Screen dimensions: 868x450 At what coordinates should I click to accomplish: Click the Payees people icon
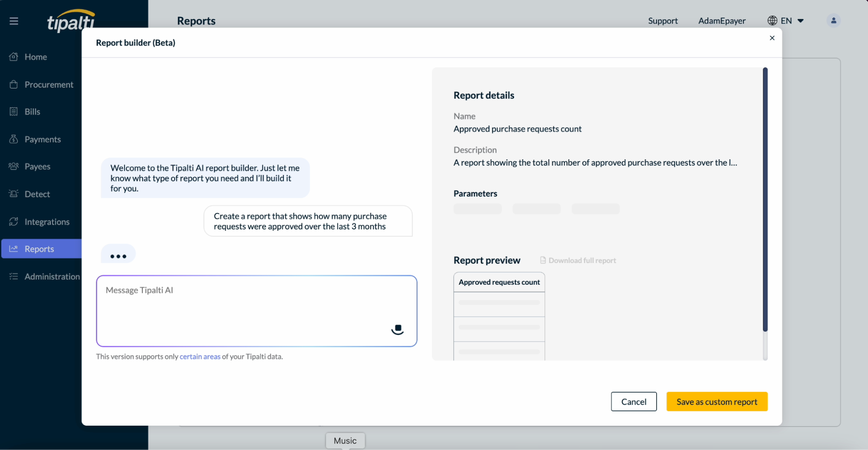[14, 166]
